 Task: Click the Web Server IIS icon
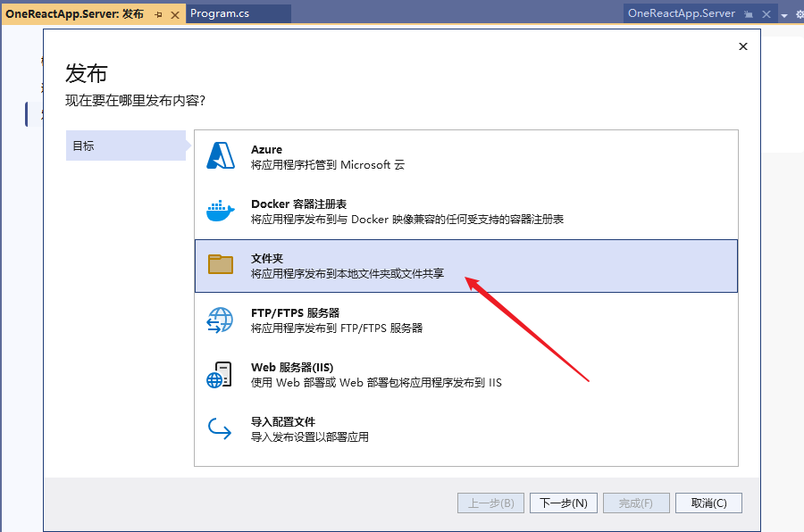pyautogui.click(x=220, y=375)
